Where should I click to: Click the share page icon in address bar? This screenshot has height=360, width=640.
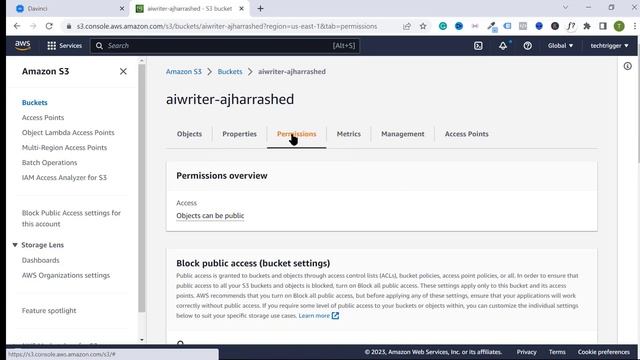pos(407,26)
